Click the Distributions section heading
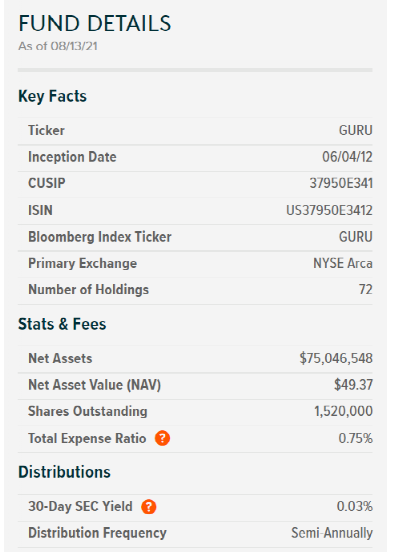Viewport: 414px width, 552px height. coord(64,472)
